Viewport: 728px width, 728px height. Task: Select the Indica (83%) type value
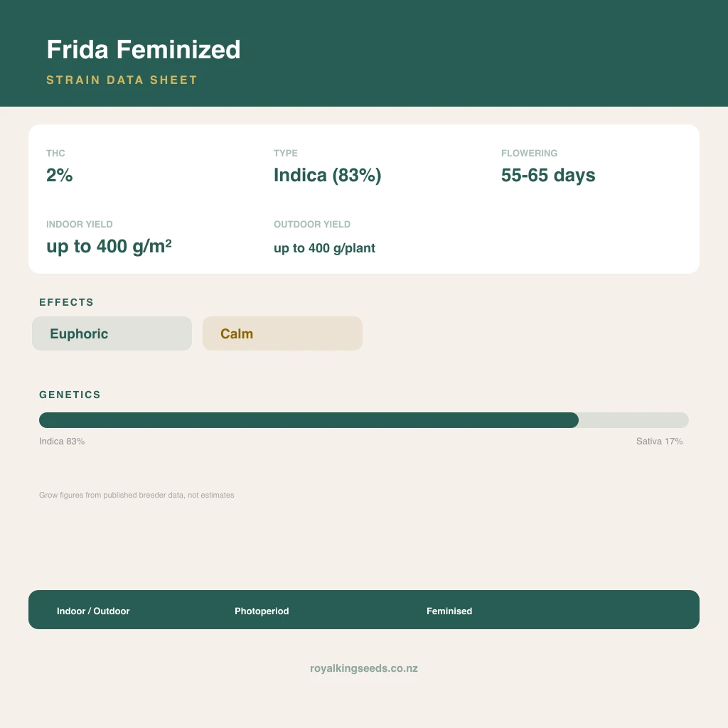click(x=327, y=175)
